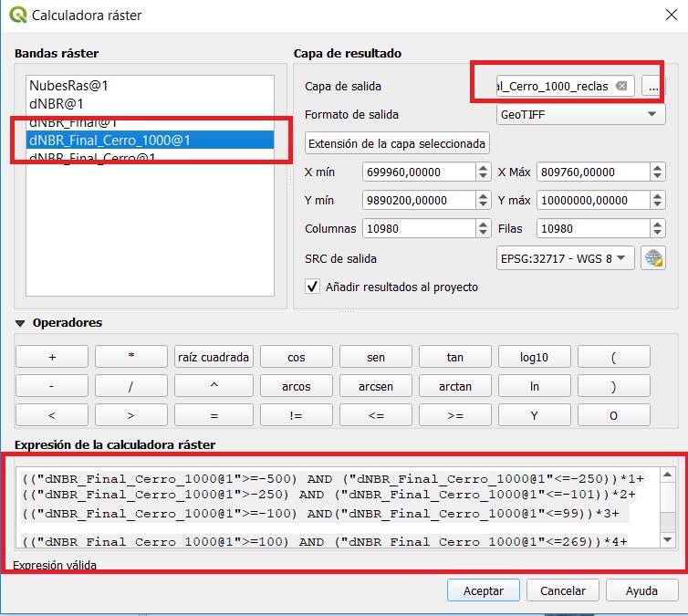Clear the output layer text field

tap(621, 86)
